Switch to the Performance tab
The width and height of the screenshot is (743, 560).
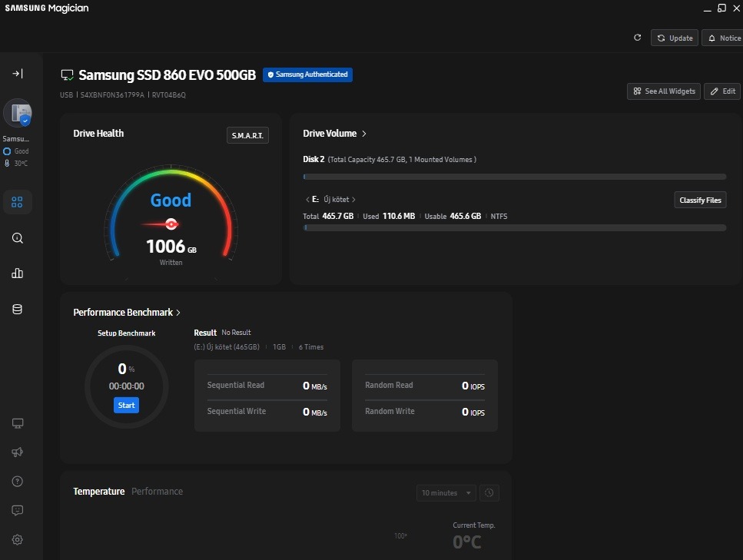point(157,492)
